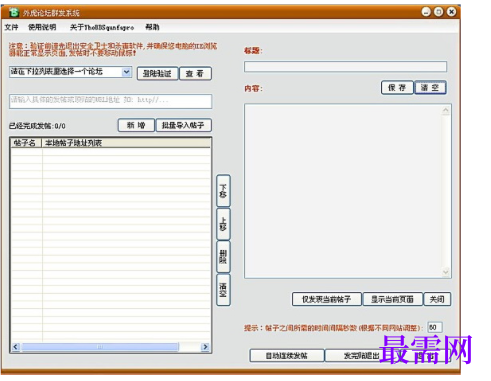Screen dimensions: 491x381
Task: Click the 保存 button above the content box
Action: pos(397,88)
